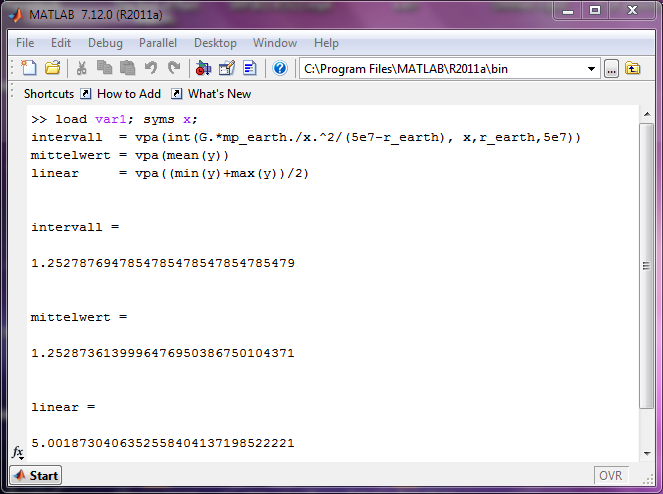Click OVR overwrite mode indicator

[x=611, y=475]
